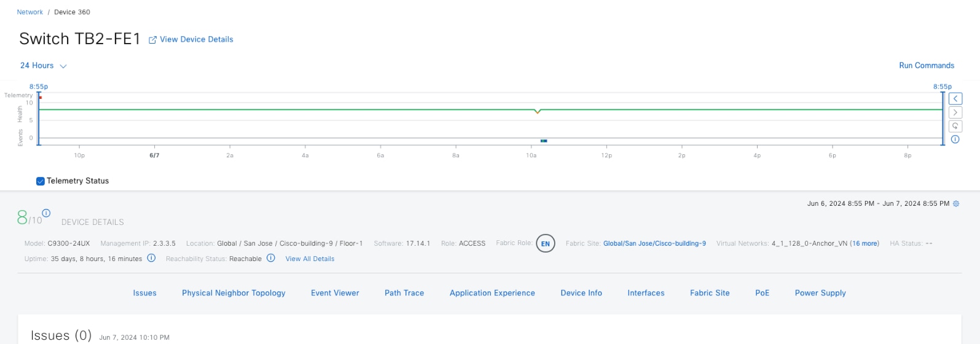The height and width of the screenshot is (344, 980).
Task: Click the Uptime info icon
Action: pyautogui.click(x=151, y=259)
